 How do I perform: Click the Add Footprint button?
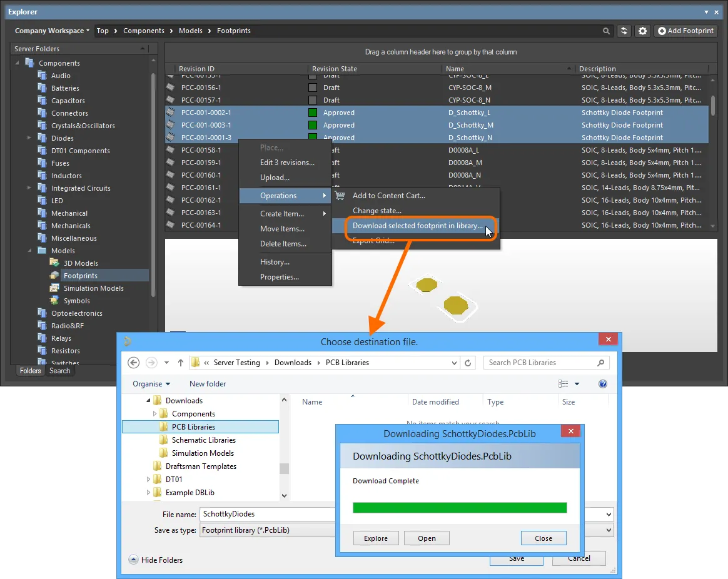click(685, 31)
